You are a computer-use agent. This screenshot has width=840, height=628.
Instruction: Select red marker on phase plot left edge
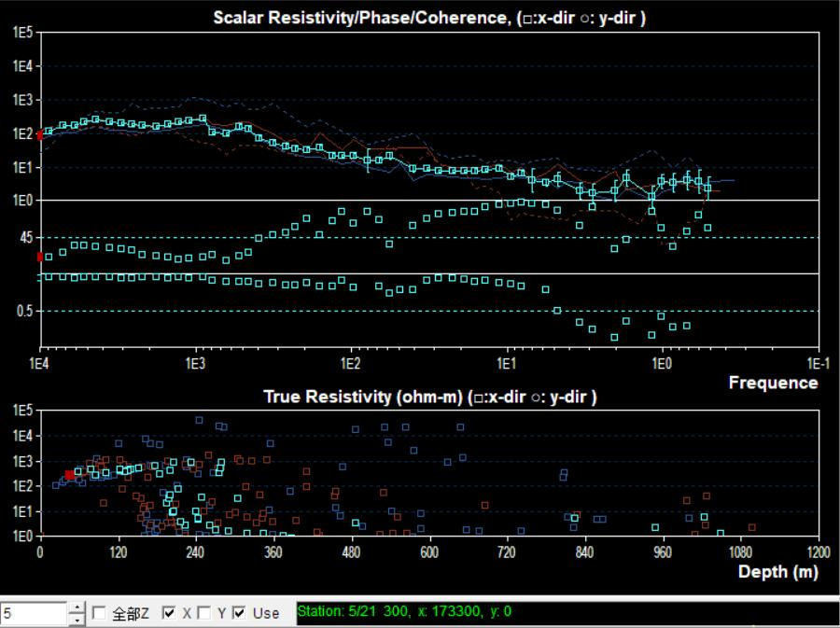pos(39,257)
